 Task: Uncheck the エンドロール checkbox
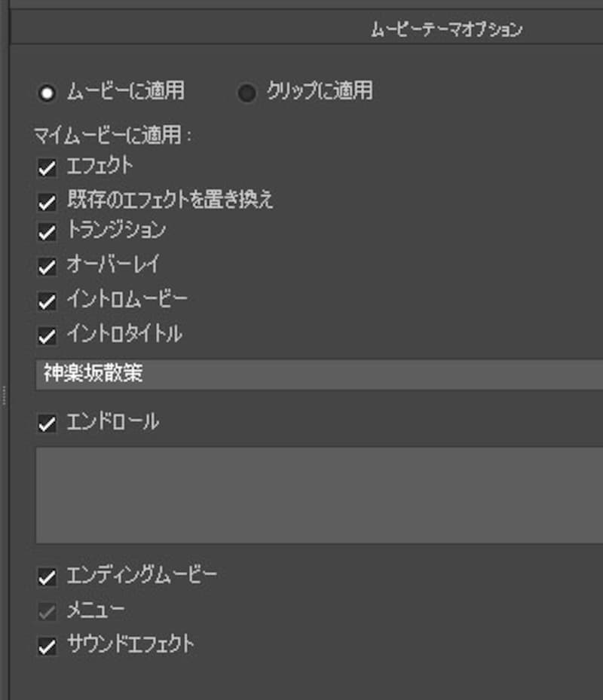[x=47, y=424]
